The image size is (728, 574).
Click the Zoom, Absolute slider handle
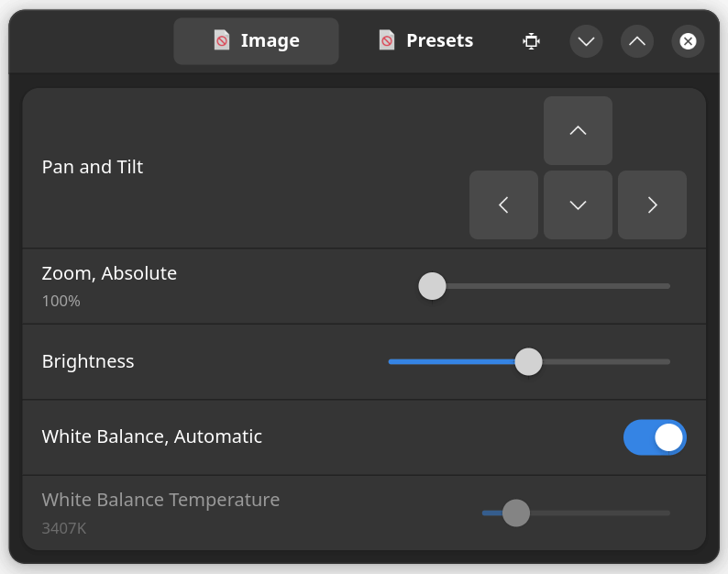(432, 286)
